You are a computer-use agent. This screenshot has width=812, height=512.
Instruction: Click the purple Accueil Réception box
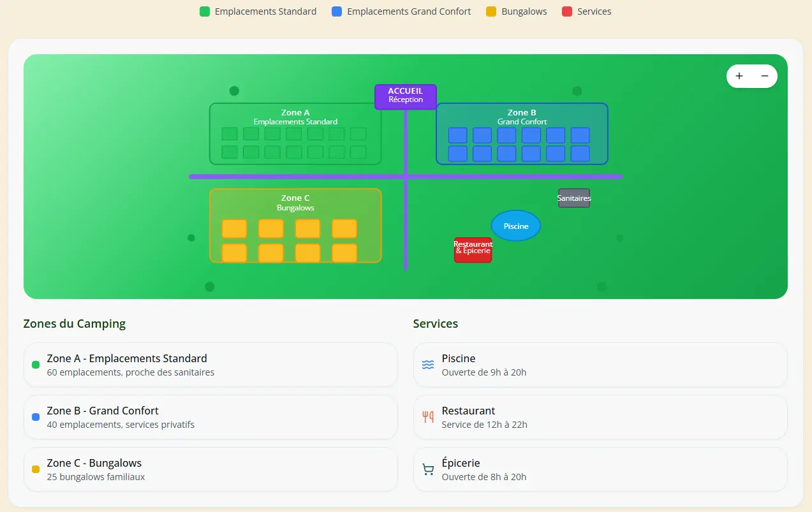tap(406, 96)
